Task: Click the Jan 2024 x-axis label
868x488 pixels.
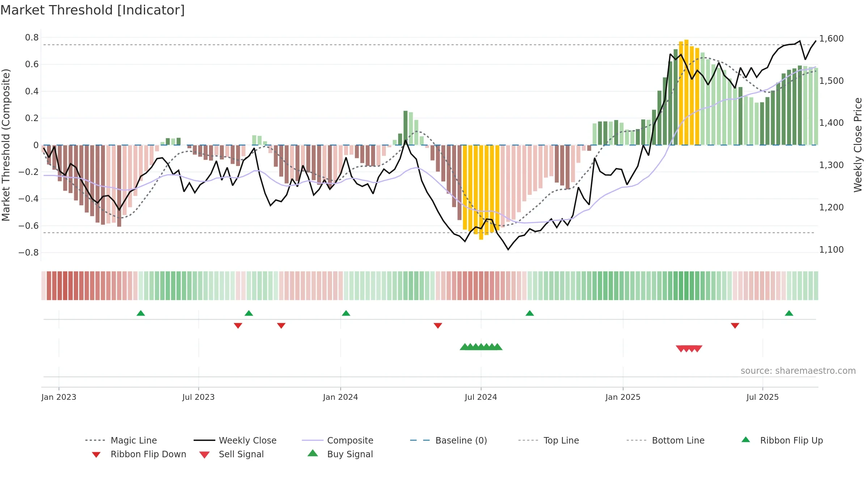Action: (x=341, y=397)
